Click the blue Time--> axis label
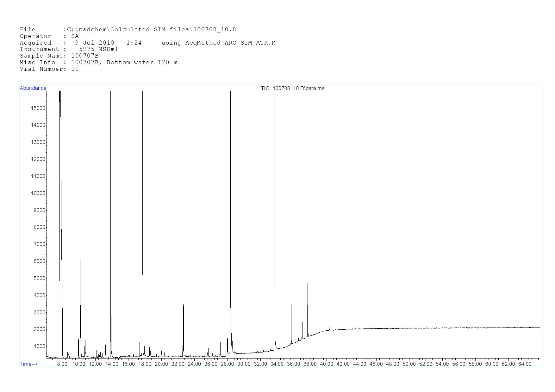Viewport: 555px width, 392px height. pos(29,364)
